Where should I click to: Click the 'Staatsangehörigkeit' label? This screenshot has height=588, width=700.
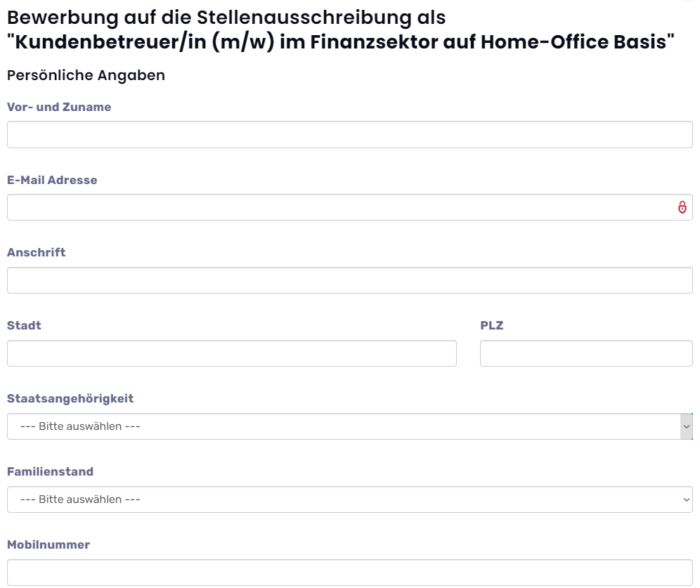(x=70, y=398)
